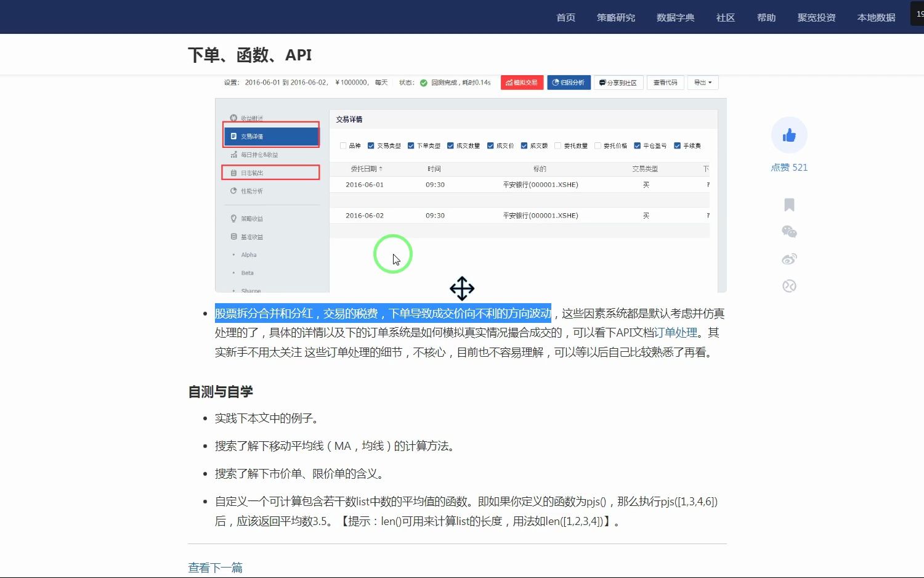Bookmark the article with the bookmark icon

[789, 205]
